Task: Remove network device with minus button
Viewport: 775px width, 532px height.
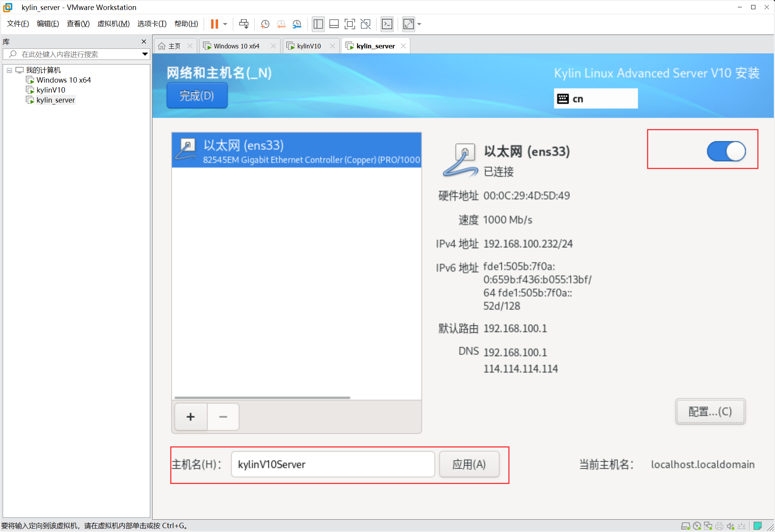Action: point(223,417)
